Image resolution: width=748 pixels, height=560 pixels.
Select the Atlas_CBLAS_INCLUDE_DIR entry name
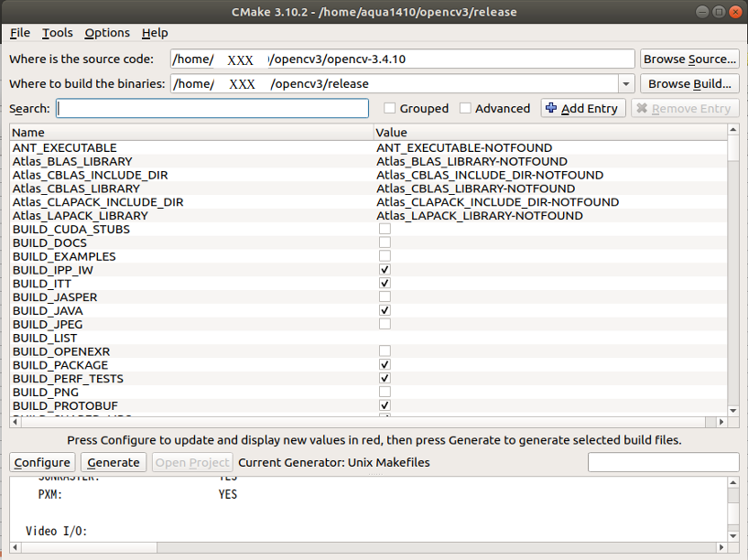click(90, 175)
